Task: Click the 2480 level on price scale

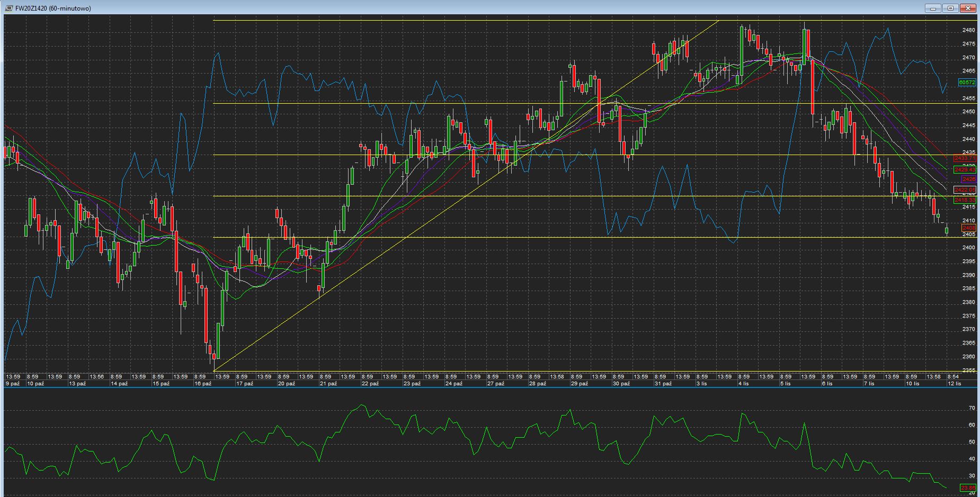Action: coord(968,30)
